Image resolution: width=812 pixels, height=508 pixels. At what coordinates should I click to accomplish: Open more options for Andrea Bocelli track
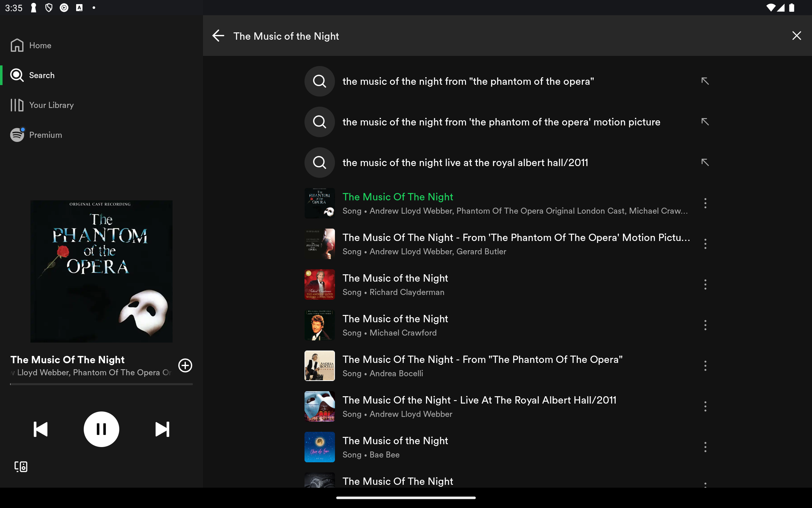[x=705, y=366]
